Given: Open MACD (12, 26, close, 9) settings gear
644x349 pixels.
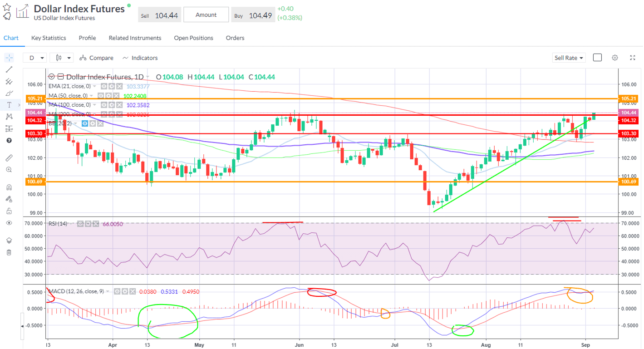Looking at the screenshot, I should pyautogui.click(x=125, y=291).
